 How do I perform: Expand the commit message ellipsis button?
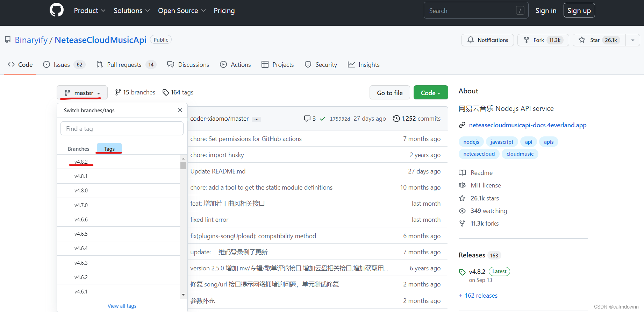click(x=256, y=119)
